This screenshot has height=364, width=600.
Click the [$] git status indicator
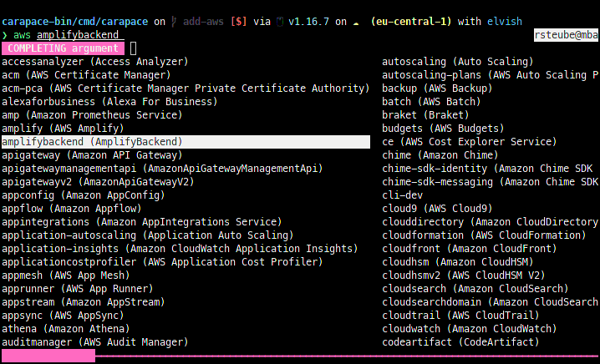click(x=238, y=22)
